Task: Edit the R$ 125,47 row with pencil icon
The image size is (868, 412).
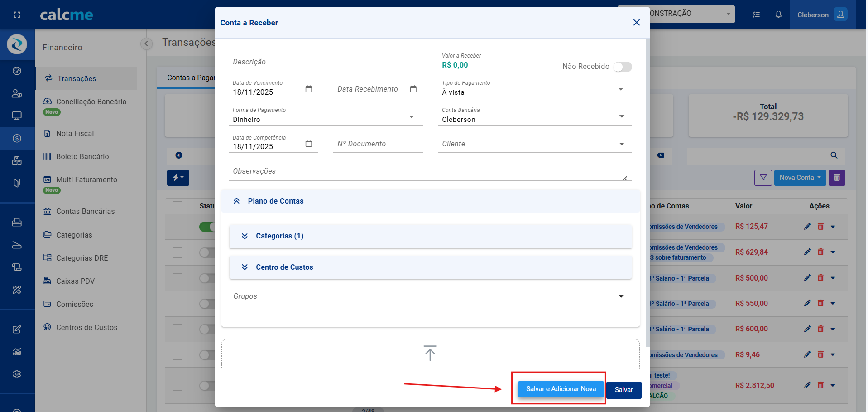Action: [x=807, y=227]
